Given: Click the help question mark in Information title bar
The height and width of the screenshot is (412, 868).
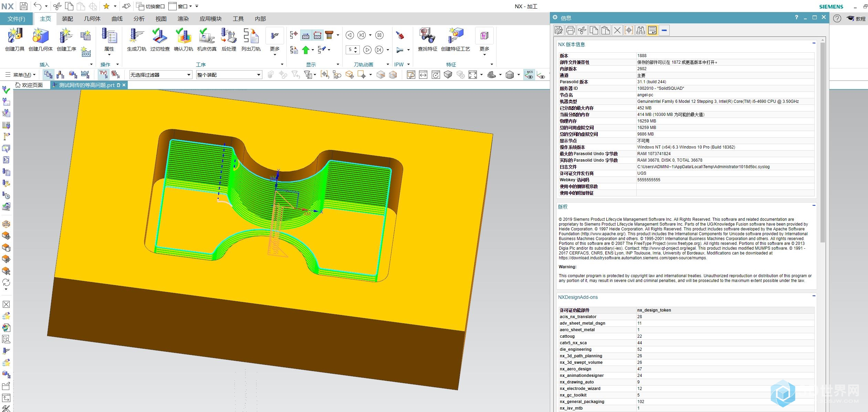Looking at the screenshot, I should [x=796, y=17].
